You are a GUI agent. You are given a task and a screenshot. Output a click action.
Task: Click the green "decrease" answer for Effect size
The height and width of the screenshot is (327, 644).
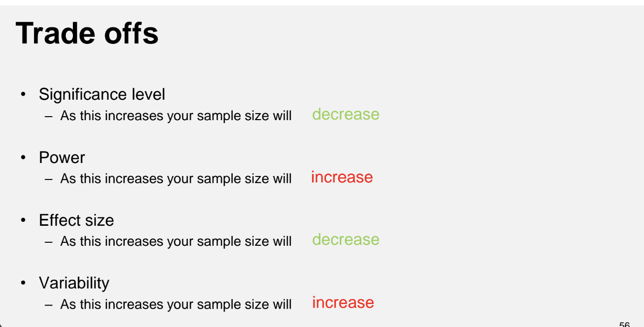pyautogui.click(x=345, y=240)
